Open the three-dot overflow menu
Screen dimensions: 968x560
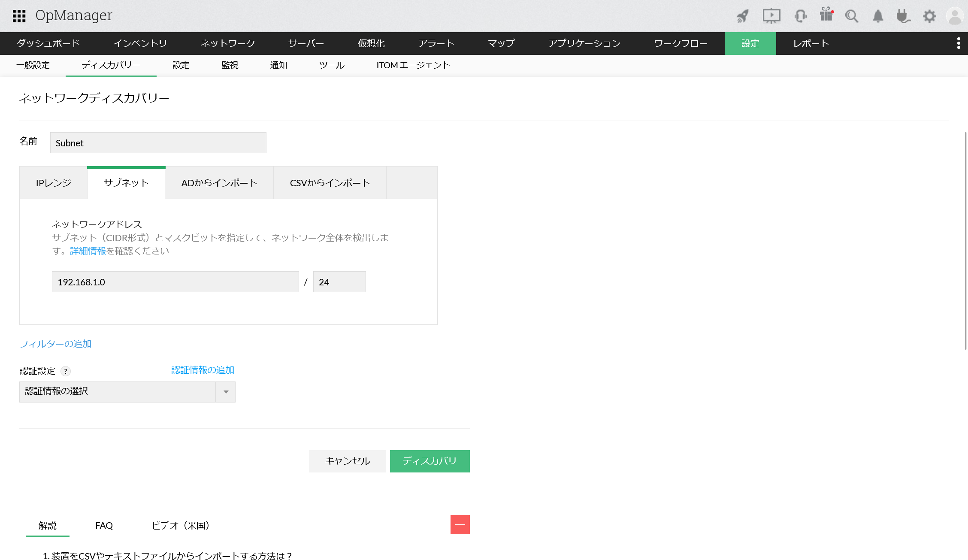[959, 43]
